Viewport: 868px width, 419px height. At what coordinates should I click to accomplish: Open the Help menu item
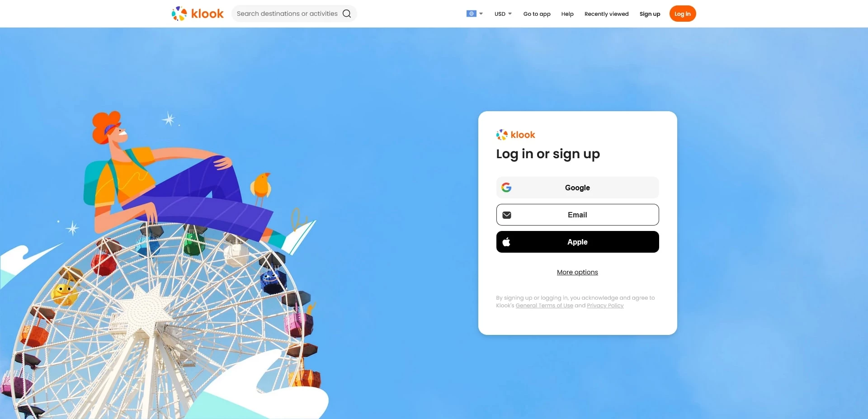(567, 14)
